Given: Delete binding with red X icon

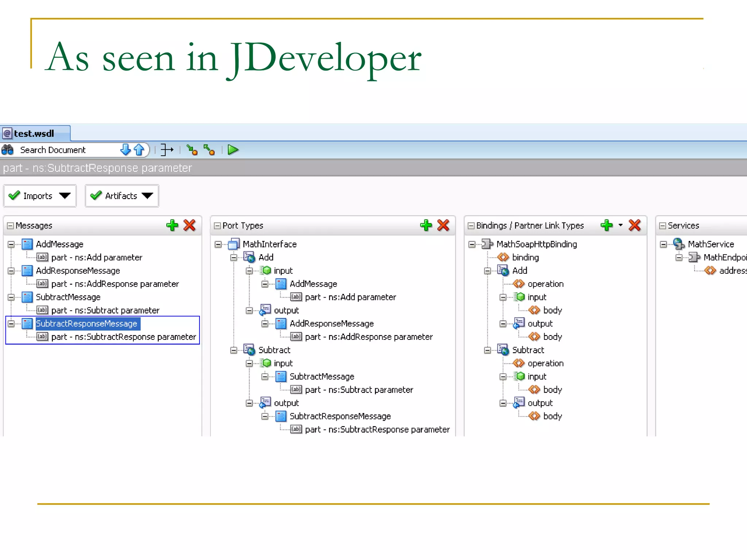Looking at the screenshot, I should (635, 225).
